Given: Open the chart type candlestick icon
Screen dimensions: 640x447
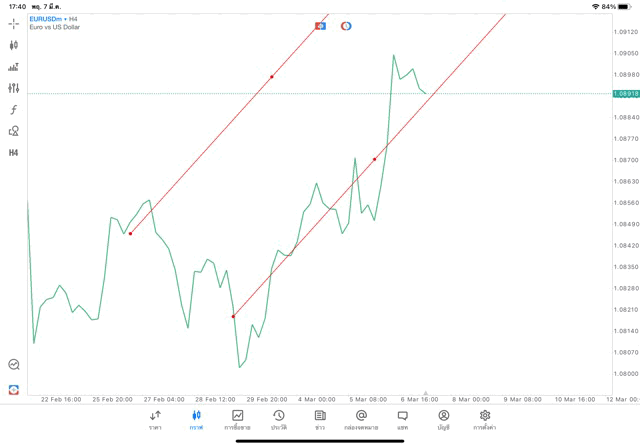Looking at the screenshot, I should 13,45.
